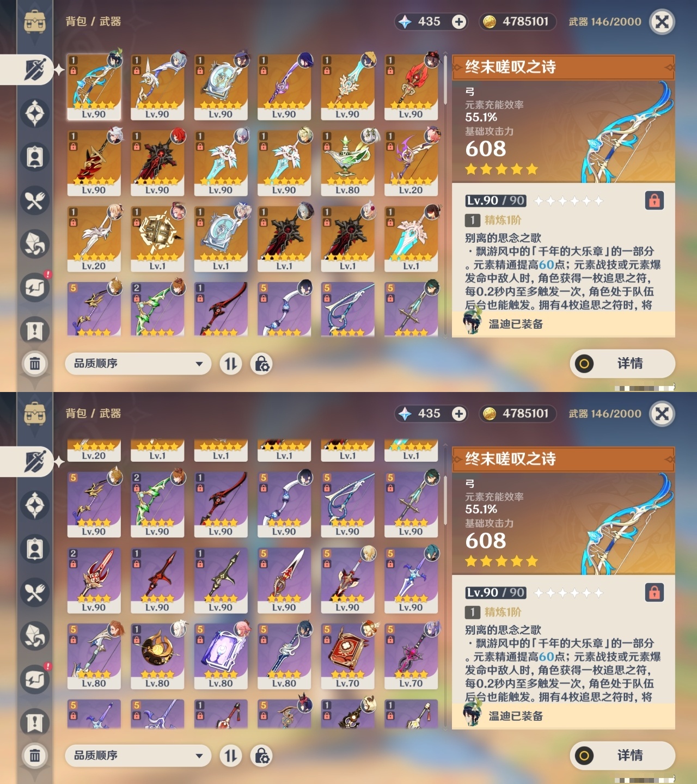
Task: Open the backpack icon in lower screenshot header
Action: point(35,414)
